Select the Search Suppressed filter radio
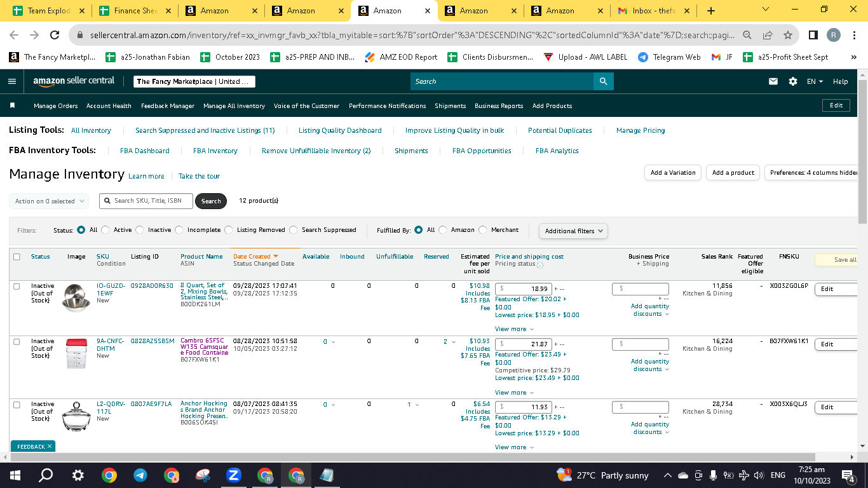Image resolution: width=868 pixels, height=488 pixels. click(x=294, y=230)
